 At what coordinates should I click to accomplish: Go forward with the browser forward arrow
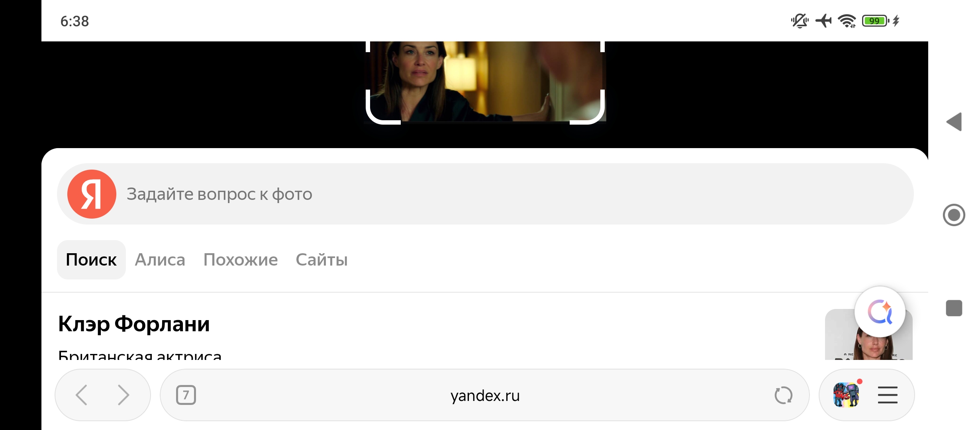(124, 395)
